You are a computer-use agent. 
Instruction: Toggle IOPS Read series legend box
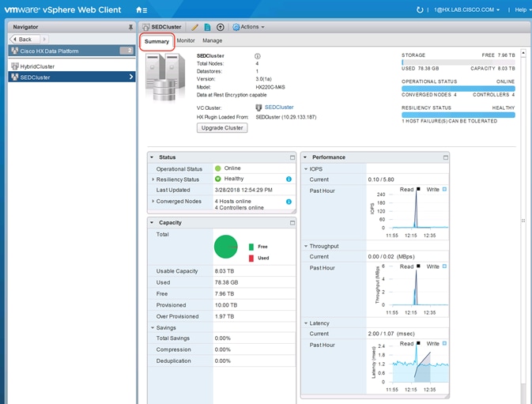(x=418, y=189)
